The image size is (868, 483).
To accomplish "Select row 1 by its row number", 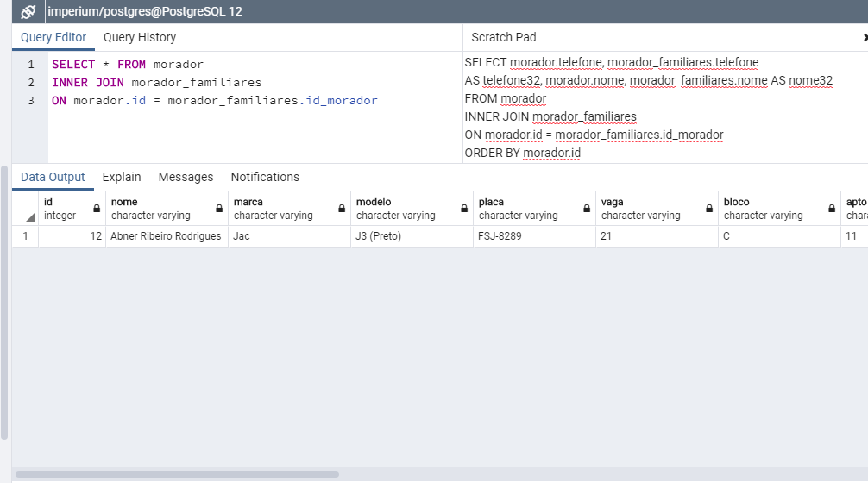I will click(x=25, y=236).
